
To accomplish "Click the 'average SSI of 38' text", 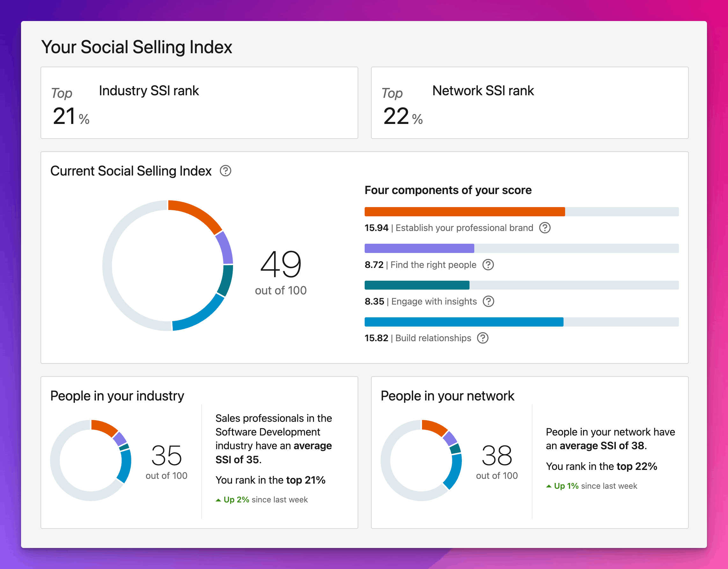I will [603, 446].
